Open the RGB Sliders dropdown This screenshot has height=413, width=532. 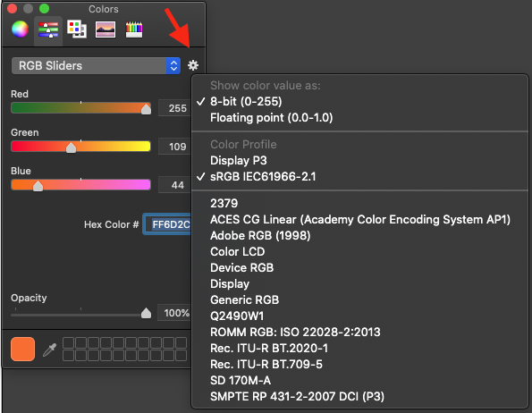96,65
